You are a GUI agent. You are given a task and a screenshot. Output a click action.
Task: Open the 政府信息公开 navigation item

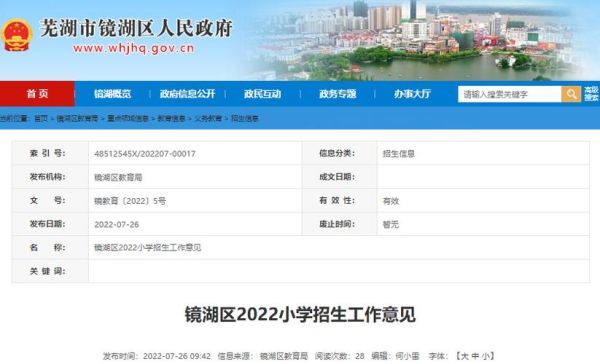pyautogui.click(x=188, y=94)
